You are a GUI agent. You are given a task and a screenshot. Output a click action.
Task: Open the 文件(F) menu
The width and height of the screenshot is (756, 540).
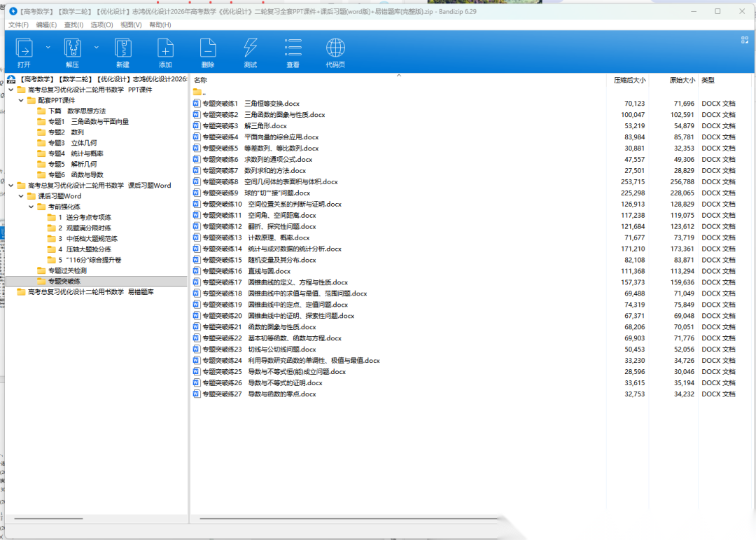tap(19, 25)
